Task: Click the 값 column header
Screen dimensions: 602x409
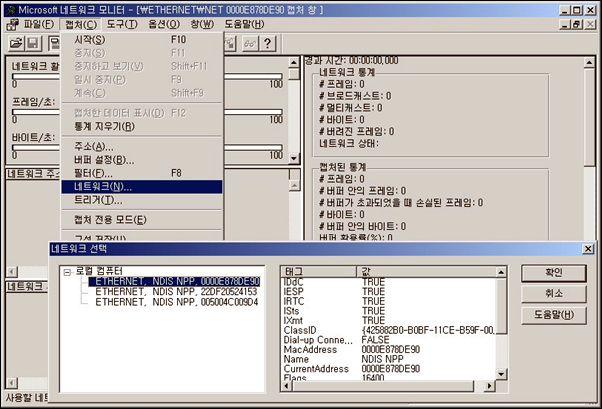Action: 426,272
